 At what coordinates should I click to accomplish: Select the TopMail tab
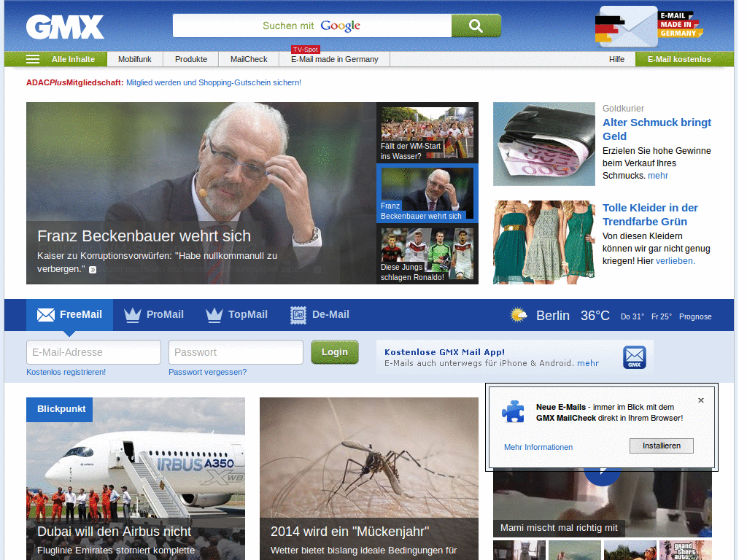pos(237,315)
